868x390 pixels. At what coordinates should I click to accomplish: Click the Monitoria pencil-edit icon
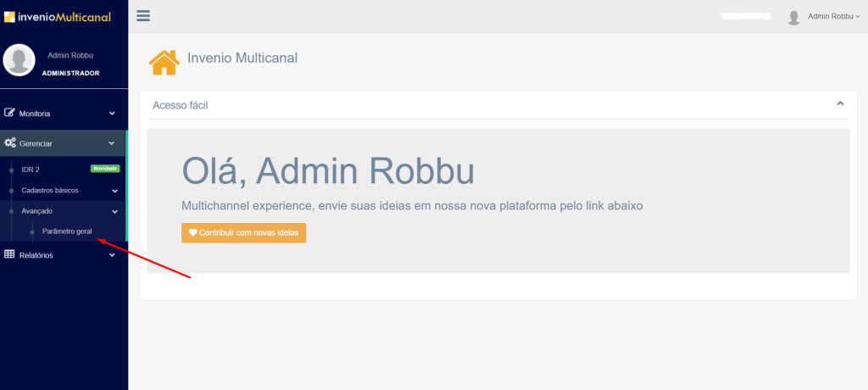point(10,113)
